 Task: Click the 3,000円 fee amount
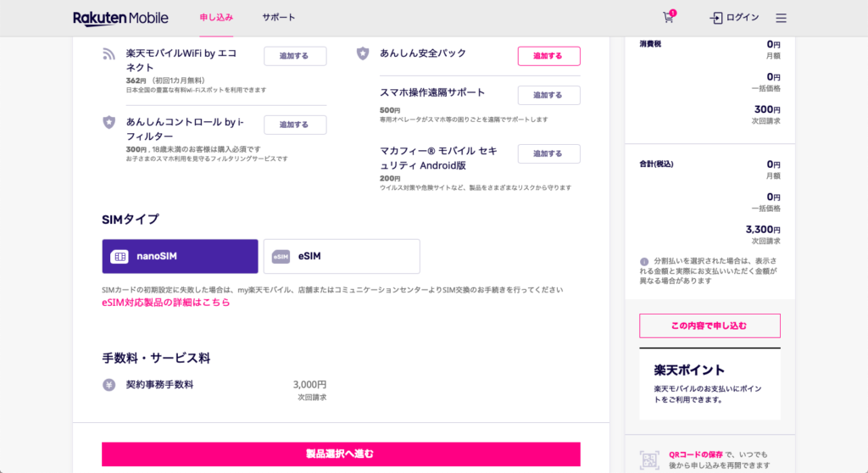point(309,384)
